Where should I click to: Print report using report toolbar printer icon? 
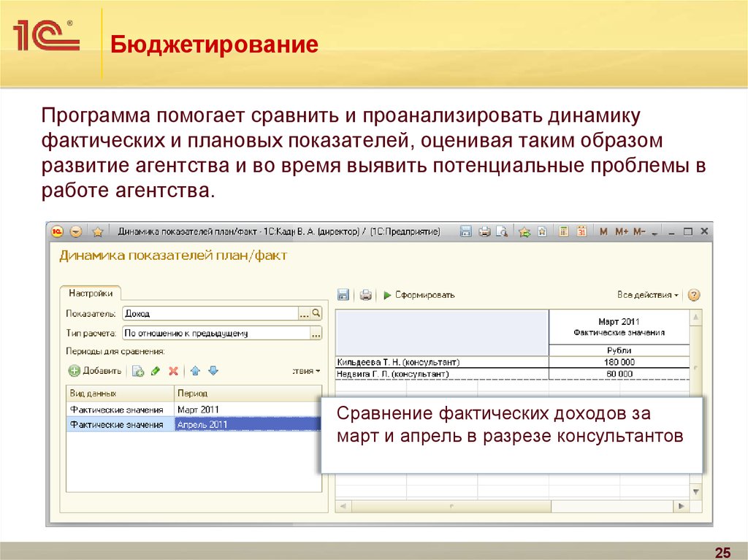coord(365,295)
